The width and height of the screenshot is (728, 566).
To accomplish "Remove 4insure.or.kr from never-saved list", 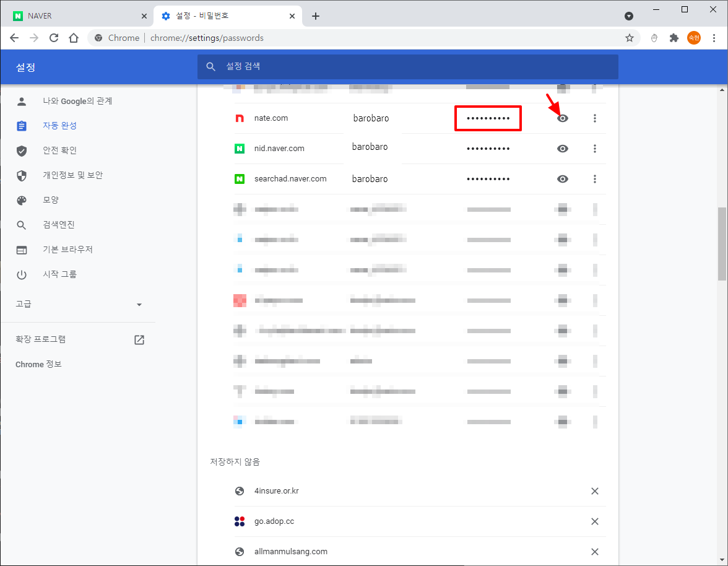I will point(595,491).
